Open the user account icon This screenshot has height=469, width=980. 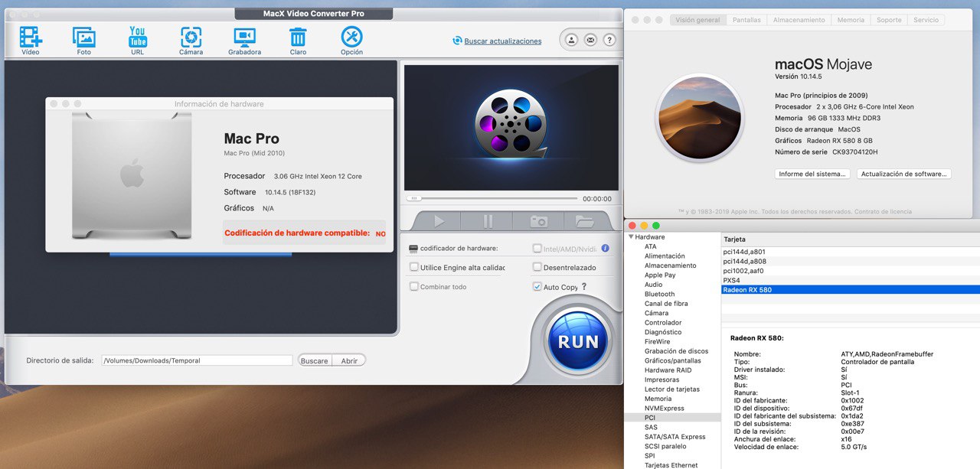coord(572,40)
